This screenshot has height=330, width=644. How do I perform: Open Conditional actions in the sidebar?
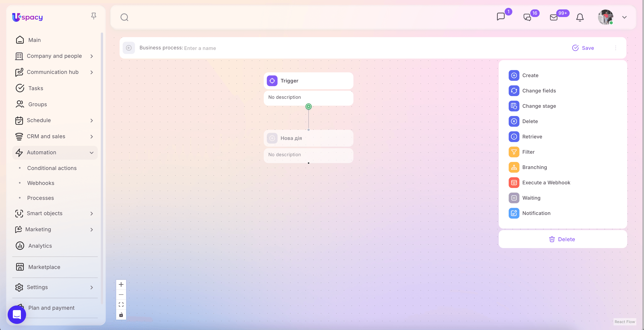52,168
